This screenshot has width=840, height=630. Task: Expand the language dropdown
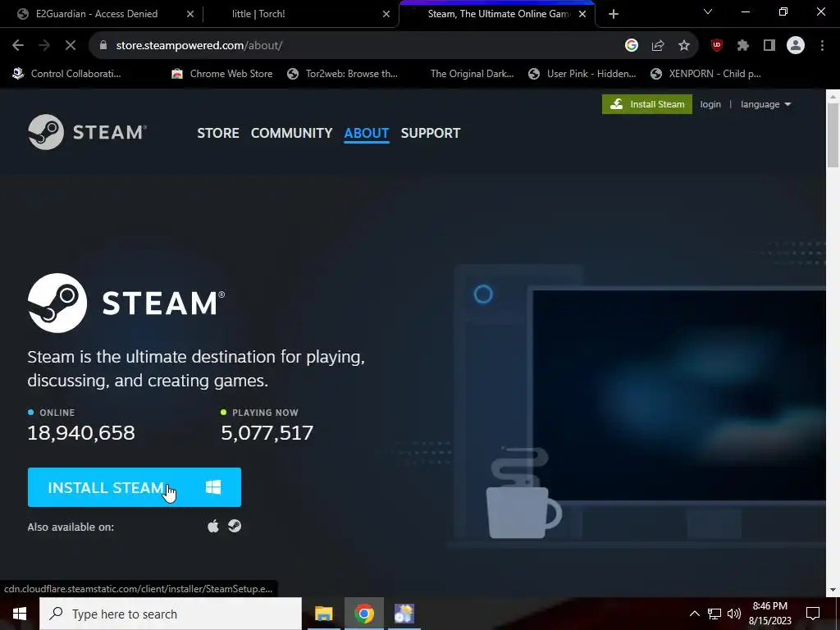[765, 104]
